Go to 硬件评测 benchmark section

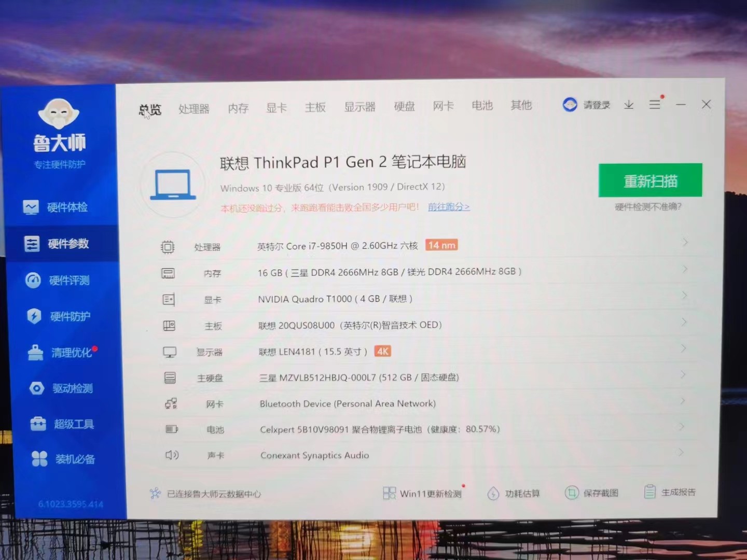click(58, 281)
